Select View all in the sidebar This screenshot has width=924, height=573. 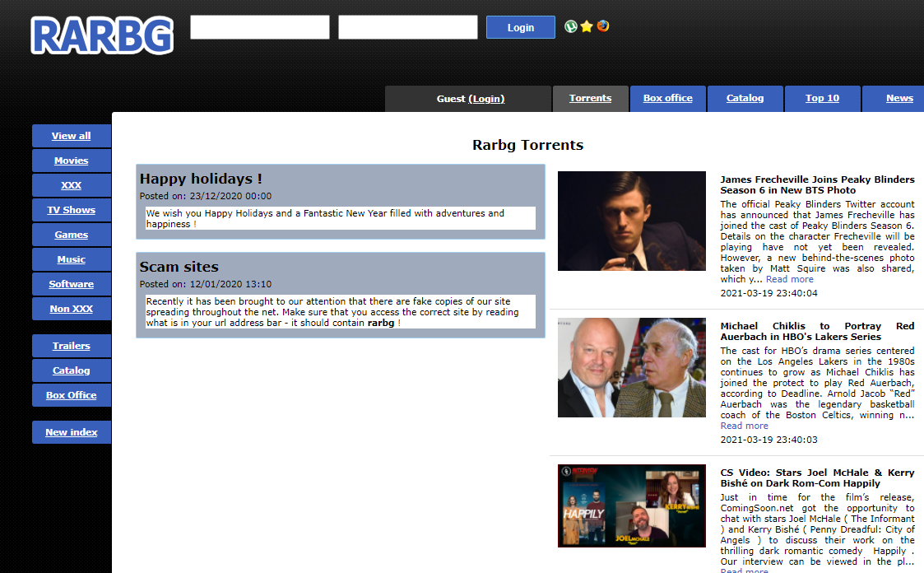click(x=72, y=136)
